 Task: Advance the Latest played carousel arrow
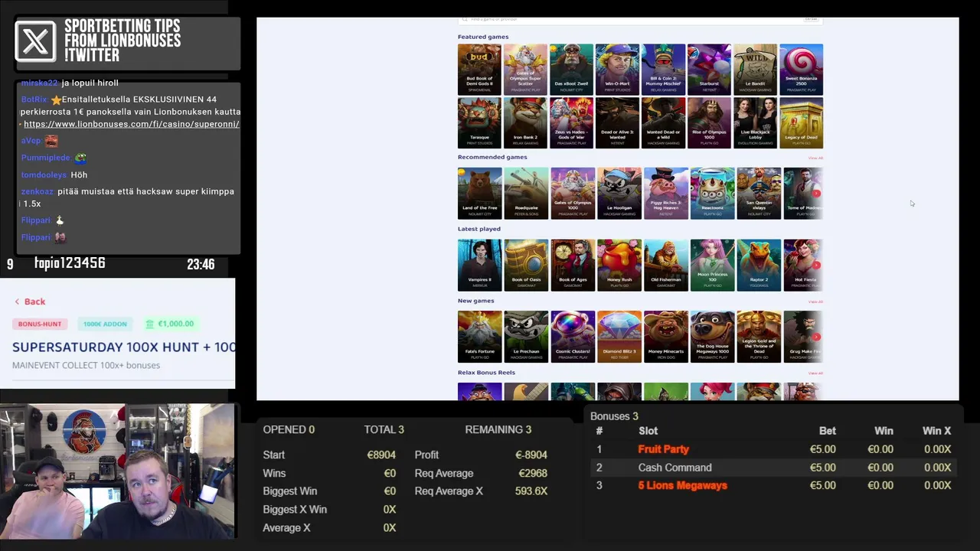(x=816, y=265)
